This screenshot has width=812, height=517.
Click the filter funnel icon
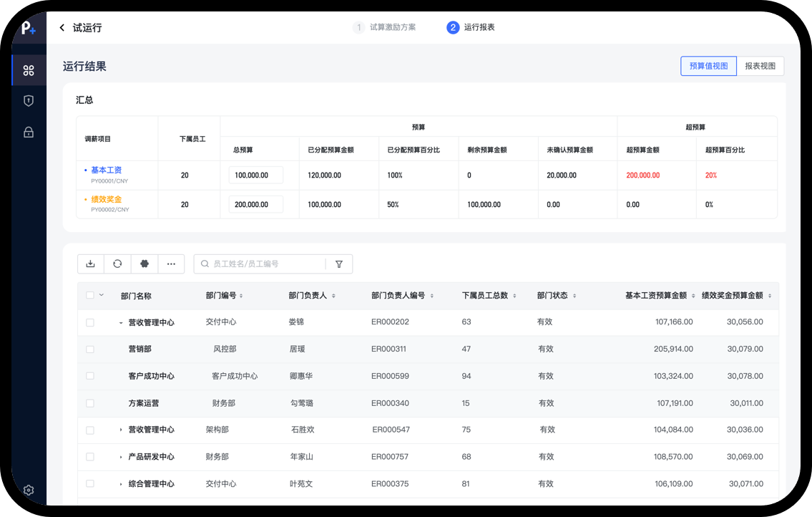click(339, 264)
